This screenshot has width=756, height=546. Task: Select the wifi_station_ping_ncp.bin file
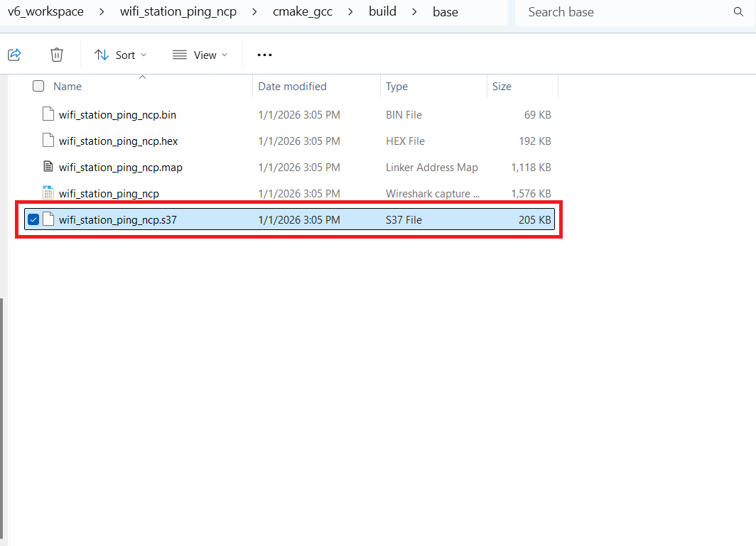point(117,114)
